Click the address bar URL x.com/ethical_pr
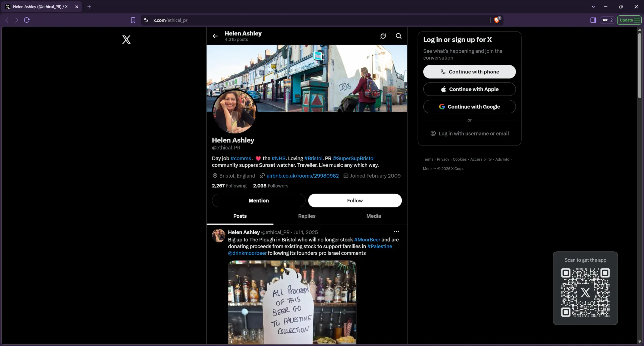Screen dimensions: 644x346 pos(170,20)
